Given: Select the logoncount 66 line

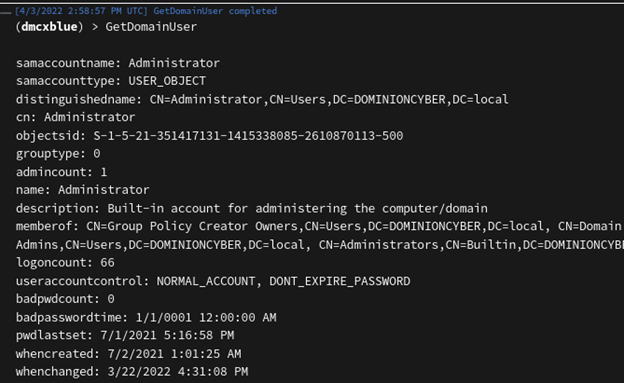Looking at the screenshot, I should tap(65, 263).
